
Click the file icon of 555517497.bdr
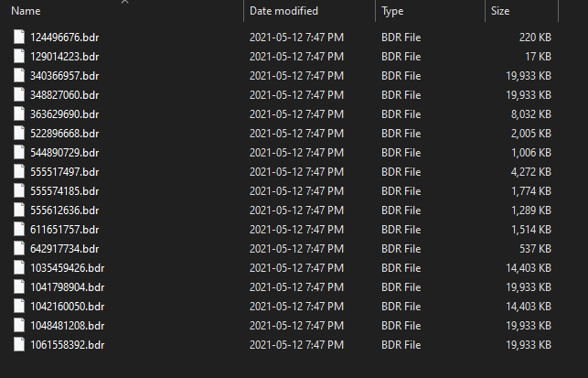tap(19, 171)
